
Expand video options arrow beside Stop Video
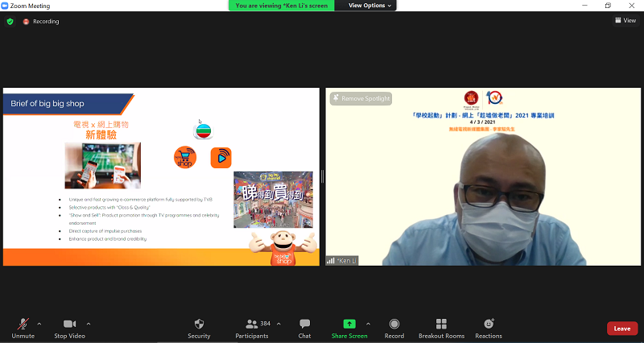(x=89, y=324)
